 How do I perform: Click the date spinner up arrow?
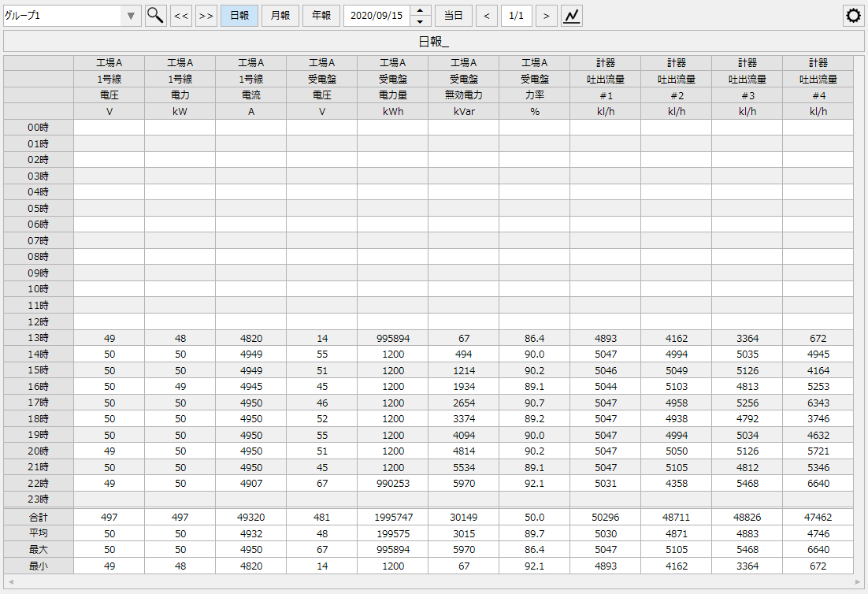point(421,11)
